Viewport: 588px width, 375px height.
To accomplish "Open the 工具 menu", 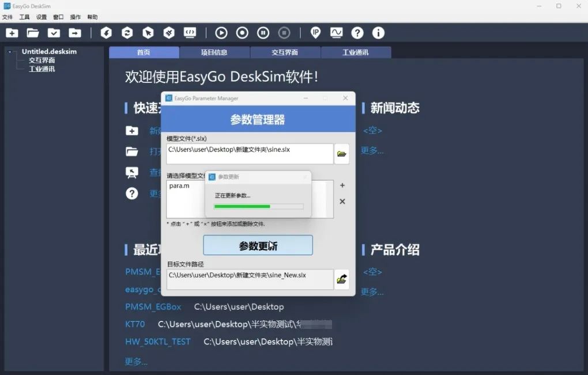I will pyautogui.click(x=24, y=17).
